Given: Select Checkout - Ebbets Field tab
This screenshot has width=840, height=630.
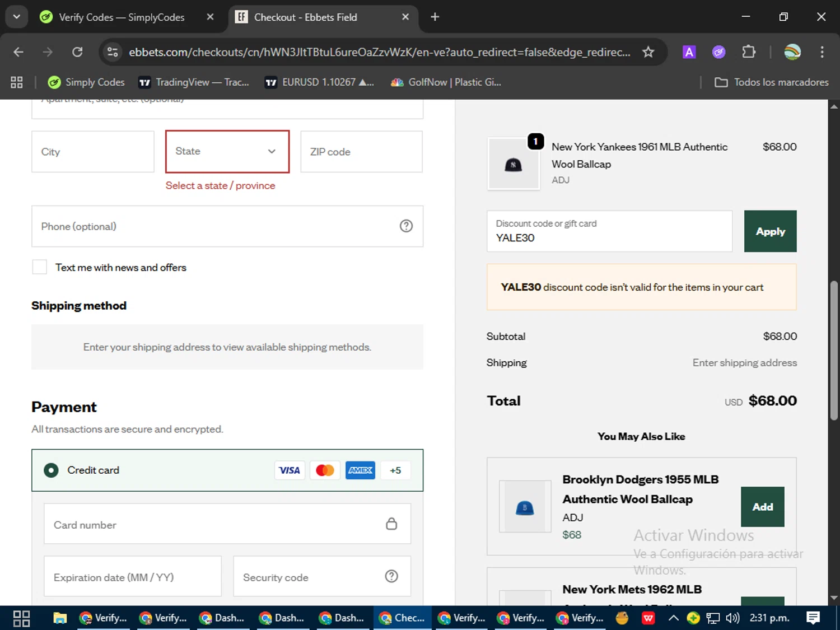Looking at the screenshot, I should coord(322,17).
